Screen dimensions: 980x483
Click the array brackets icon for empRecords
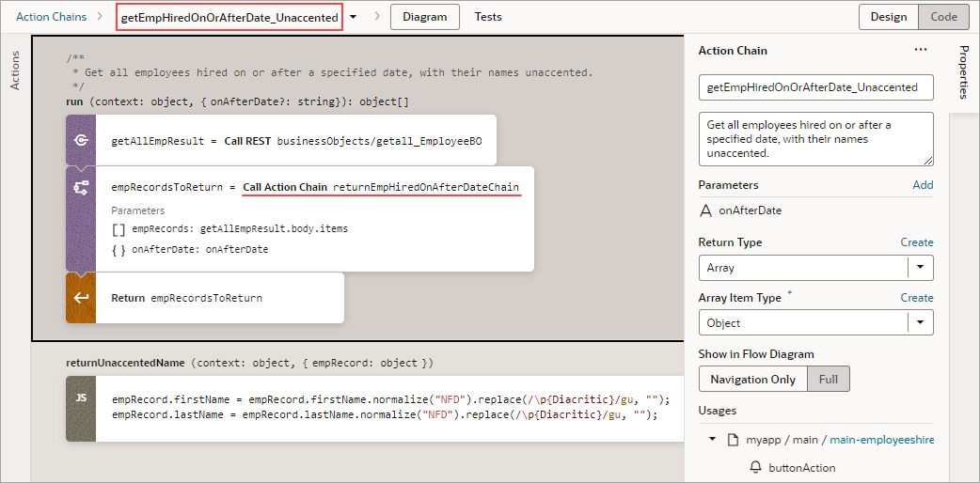click(x=119, y=229)
